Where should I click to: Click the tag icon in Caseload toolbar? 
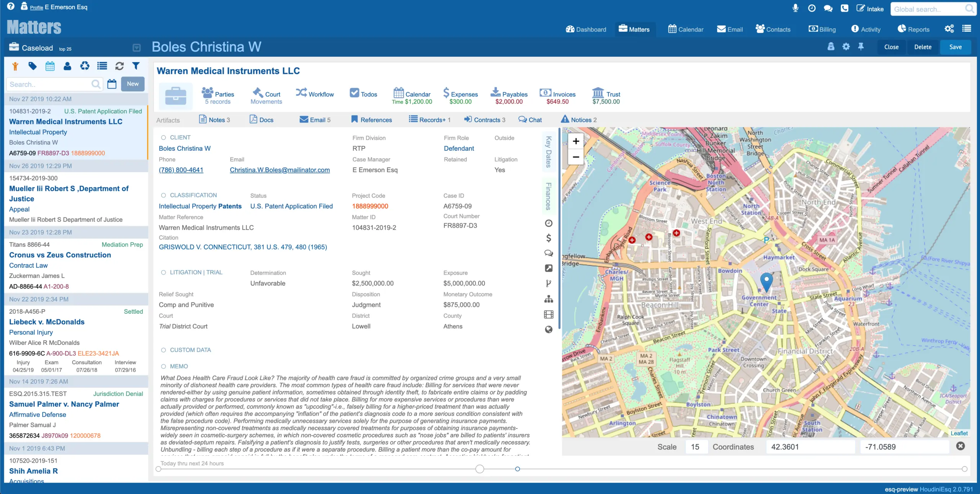coord(33,66)
